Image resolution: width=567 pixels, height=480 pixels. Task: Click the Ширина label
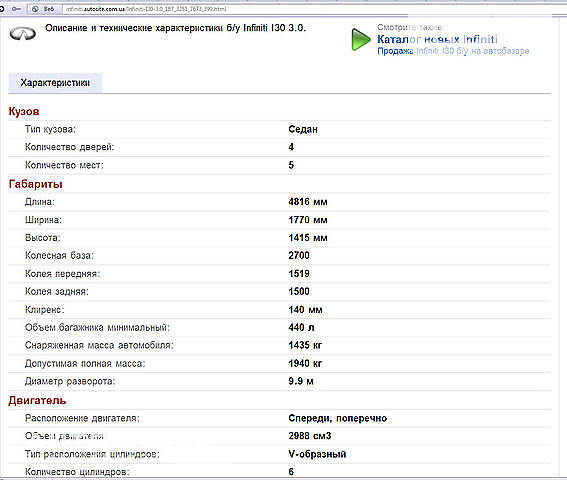pos(43,220)
